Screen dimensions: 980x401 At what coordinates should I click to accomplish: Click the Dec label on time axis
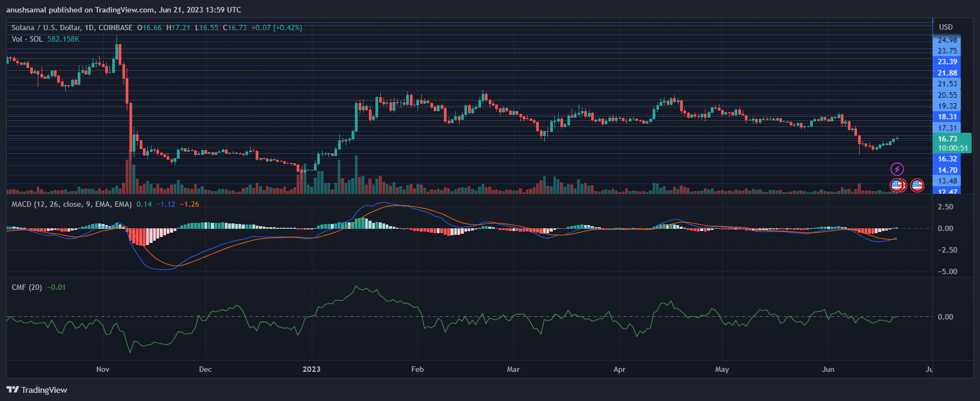click(x=205, y=369)
